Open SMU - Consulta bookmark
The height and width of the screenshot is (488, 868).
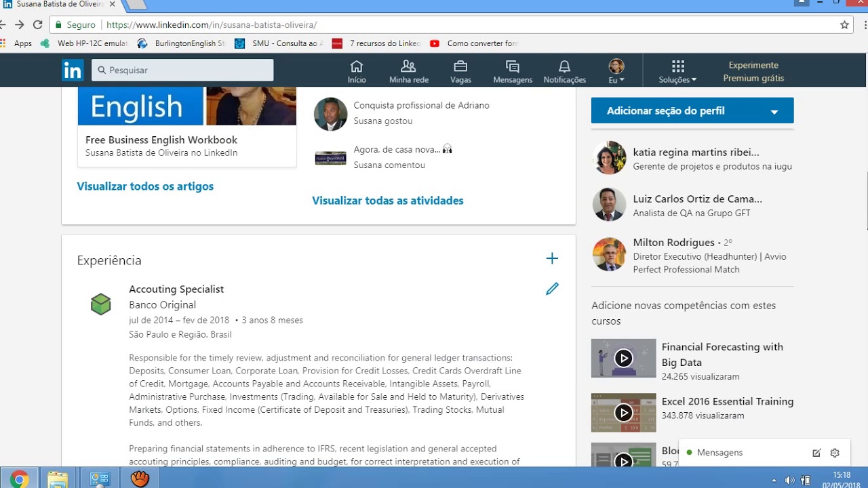[x=279, y=43]
